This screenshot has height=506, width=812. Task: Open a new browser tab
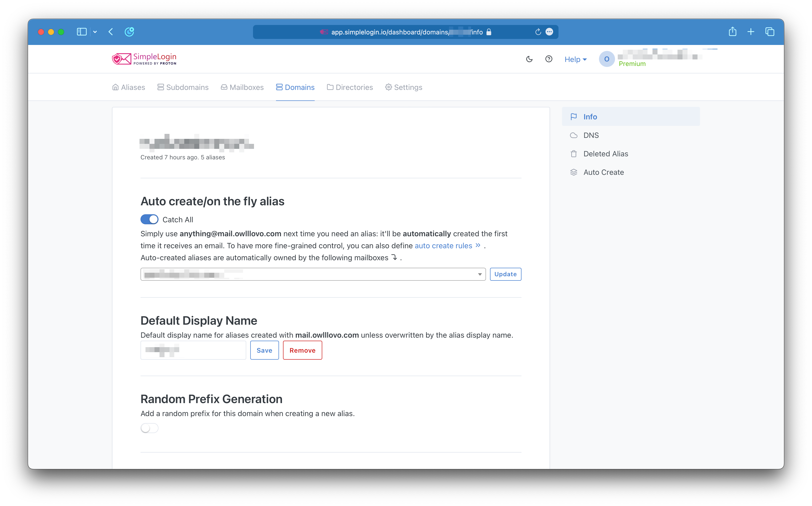click(x=751, y=32)
